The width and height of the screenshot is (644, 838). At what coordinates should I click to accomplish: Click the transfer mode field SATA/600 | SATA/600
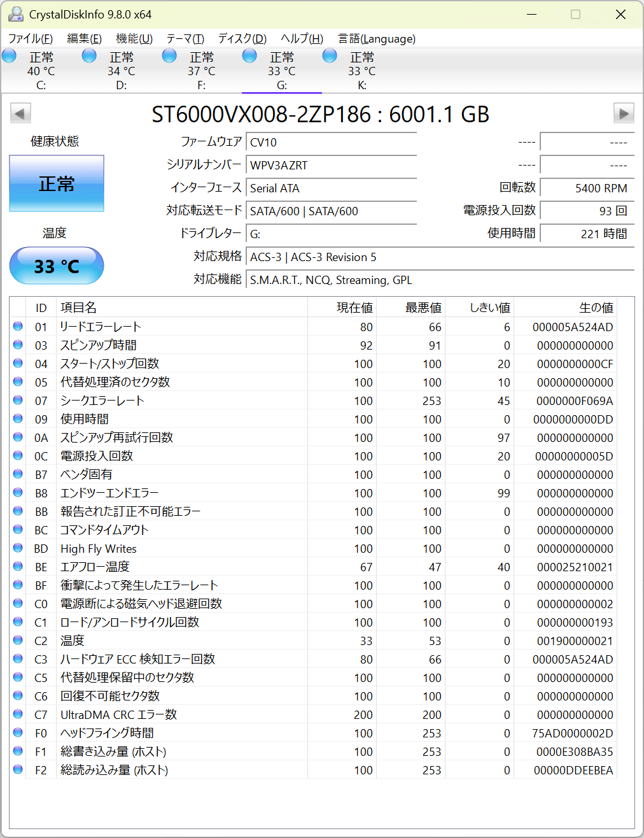tap(332, 211)
